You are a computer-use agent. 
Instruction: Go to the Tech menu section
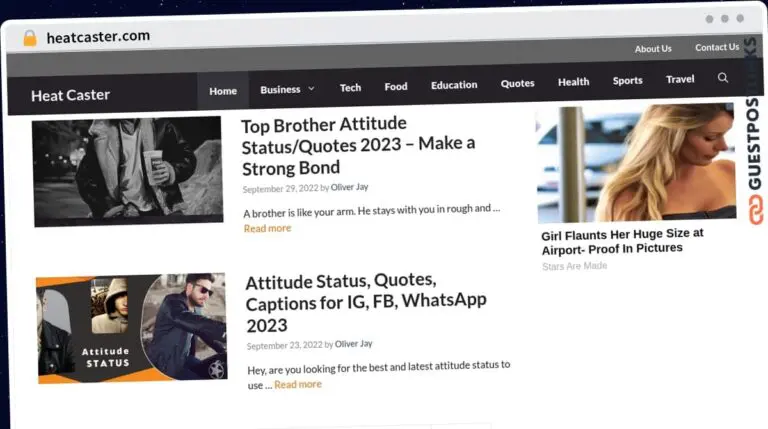pyautogui.click(x=350, y=87)
